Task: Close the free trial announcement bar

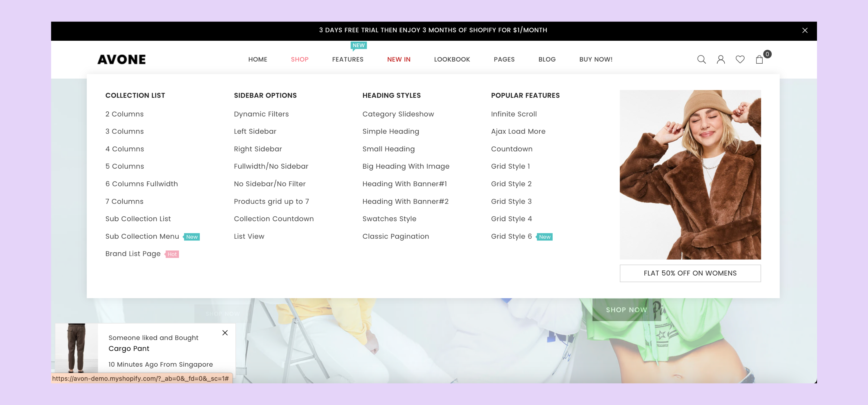Action: [805, 31]
